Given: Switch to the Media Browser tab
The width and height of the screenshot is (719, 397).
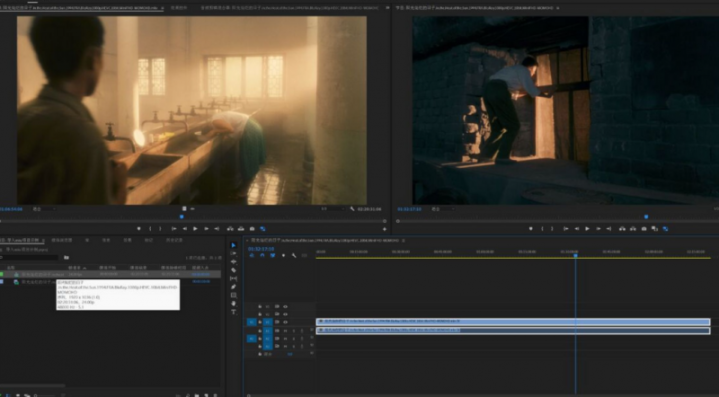Looking at the screenshot, I should pos(62,240).
